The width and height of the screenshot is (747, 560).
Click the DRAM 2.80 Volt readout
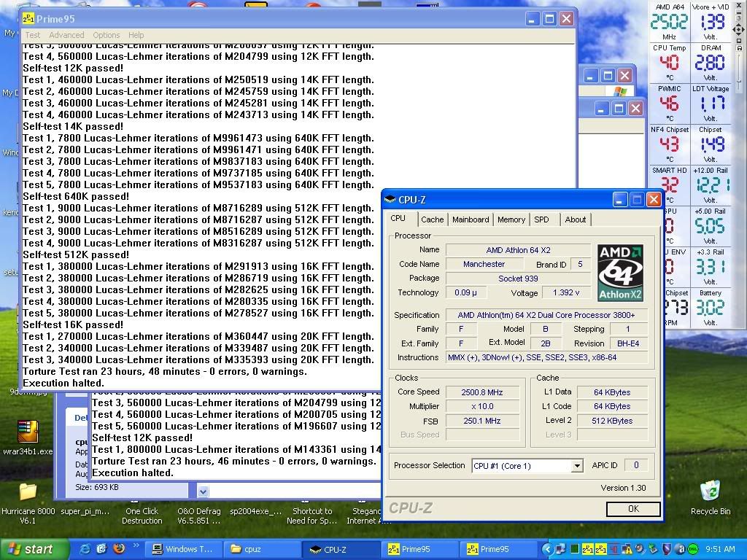[711, 63]
